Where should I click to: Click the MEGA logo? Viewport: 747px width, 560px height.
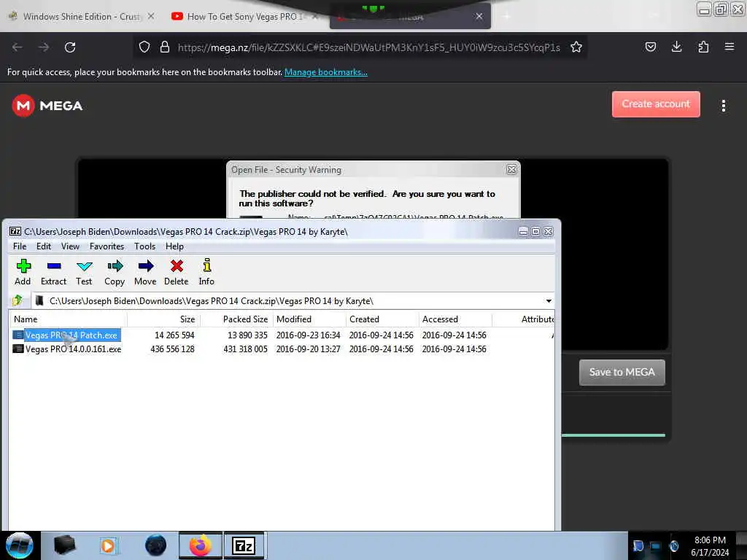tap(47, 105)
